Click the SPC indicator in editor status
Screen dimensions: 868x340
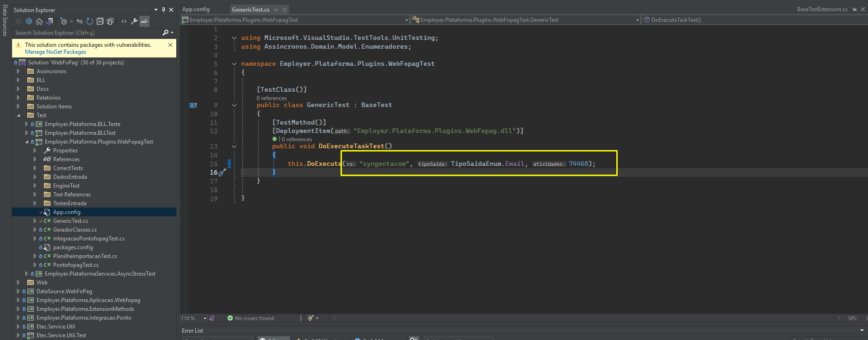tap(852, 318)
